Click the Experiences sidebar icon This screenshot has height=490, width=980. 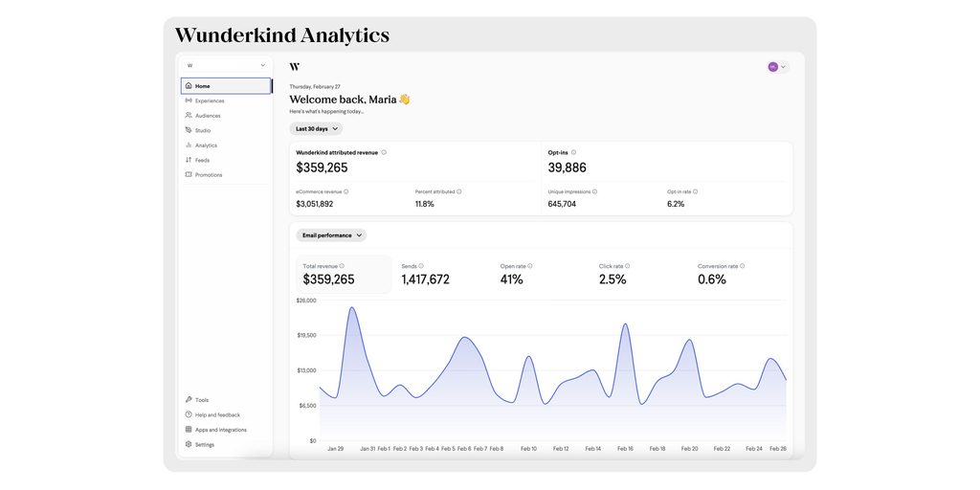pyautogui.click(x=189, y=100)
